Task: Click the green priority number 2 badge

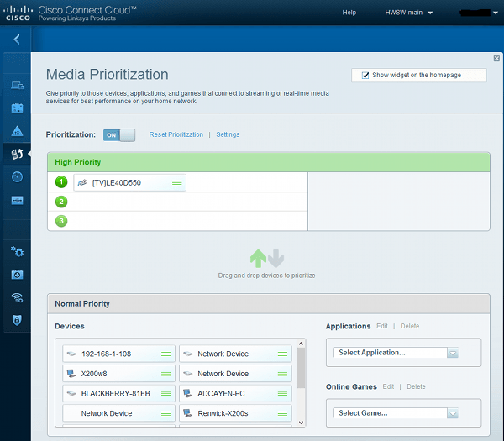Action: pyautogui.click(x=61, y=202)
